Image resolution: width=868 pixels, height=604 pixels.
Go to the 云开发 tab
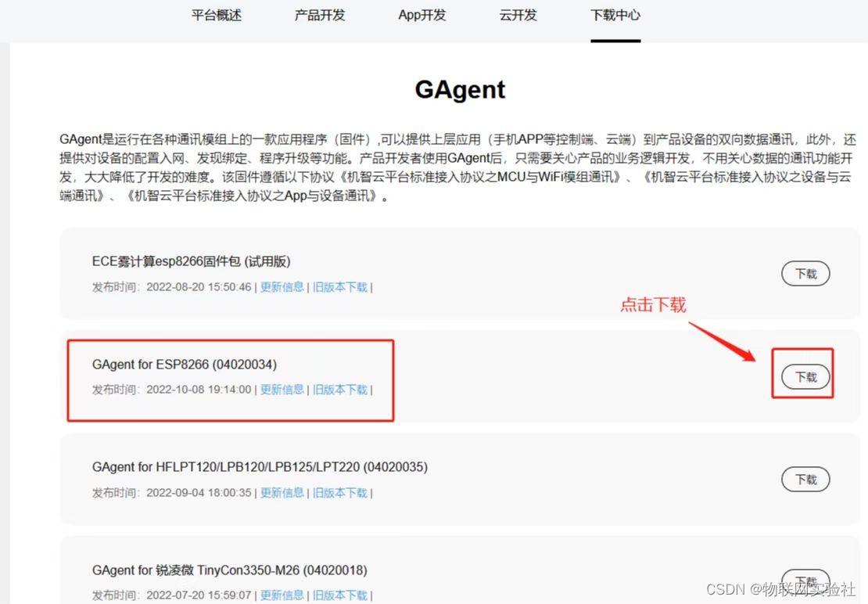pyautogui.click(x=518, y=15)
